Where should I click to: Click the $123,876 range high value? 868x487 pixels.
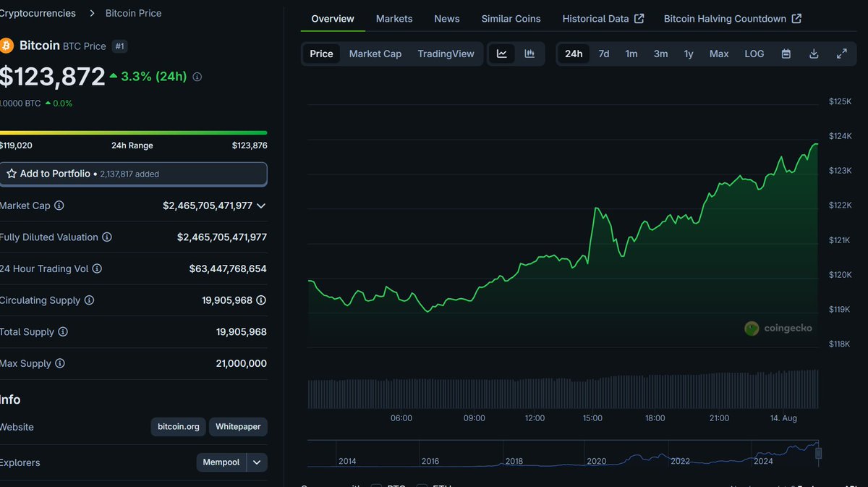point(250,145)
